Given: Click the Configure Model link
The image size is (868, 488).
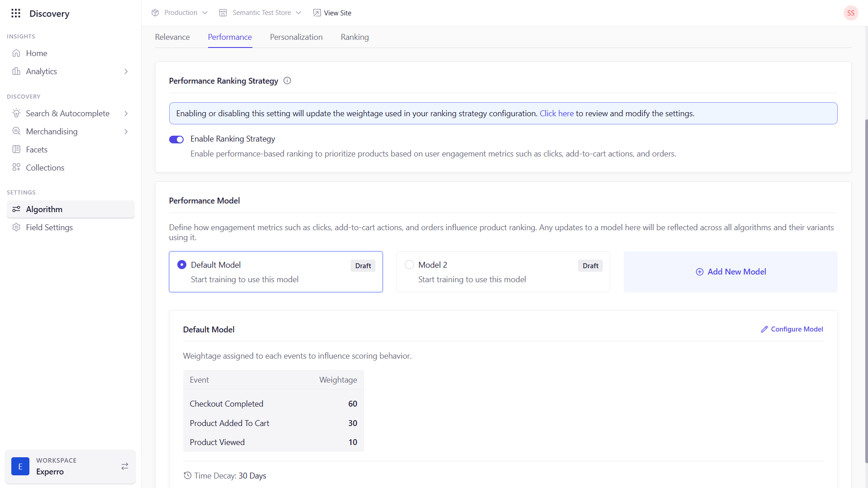Looking at the screenshot, I should 792,329.
